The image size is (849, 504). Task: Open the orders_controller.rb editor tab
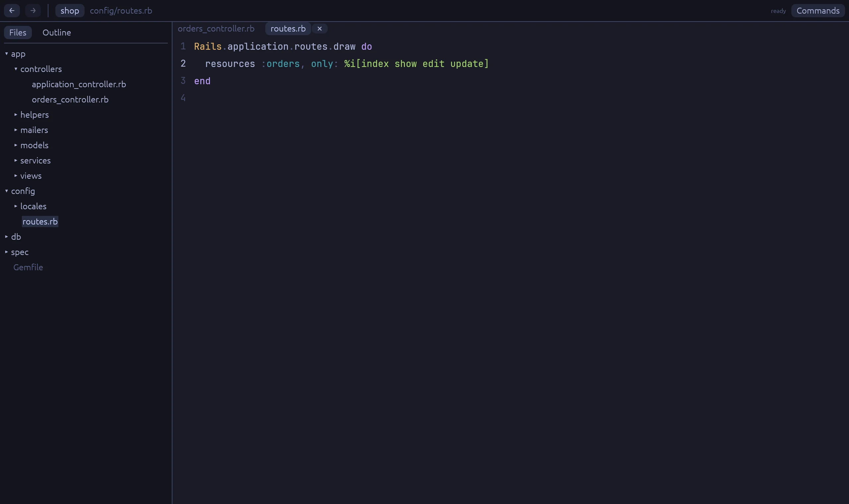[216, 29]
